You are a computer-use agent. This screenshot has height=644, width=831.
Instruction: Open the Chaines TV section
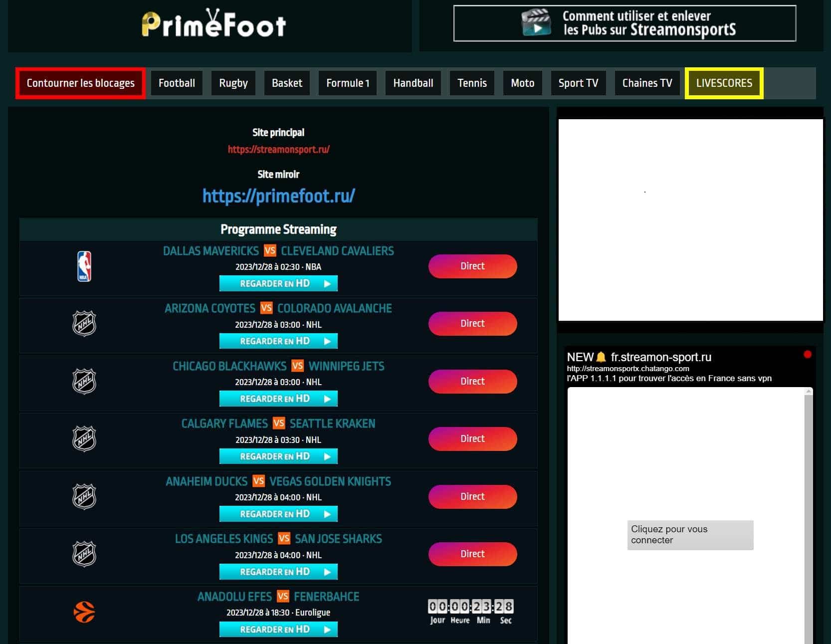pyautogui.click(x=647, y=83)
